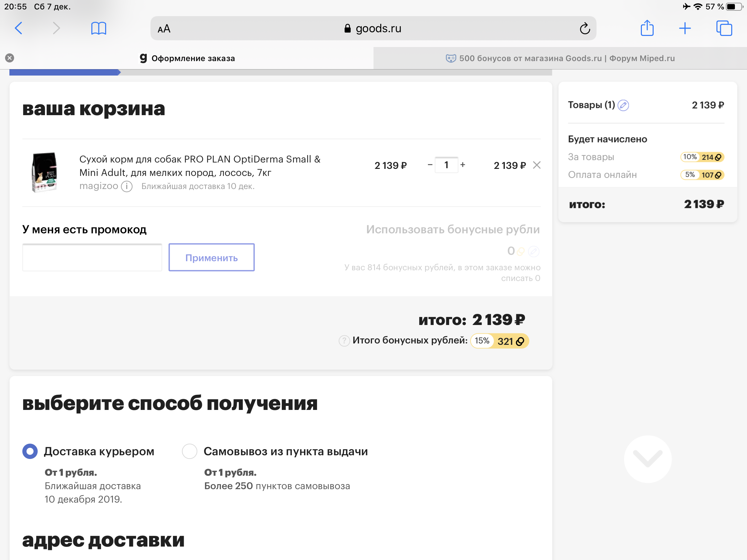The width and height of the screenshot is (747, 560).
Task: Remove the PRO PLAN item with X
Action: point(537,165)
